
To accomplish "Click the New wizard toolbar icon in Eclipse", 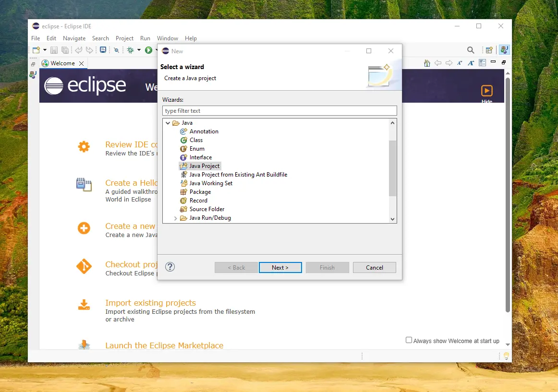I will 36,50.
